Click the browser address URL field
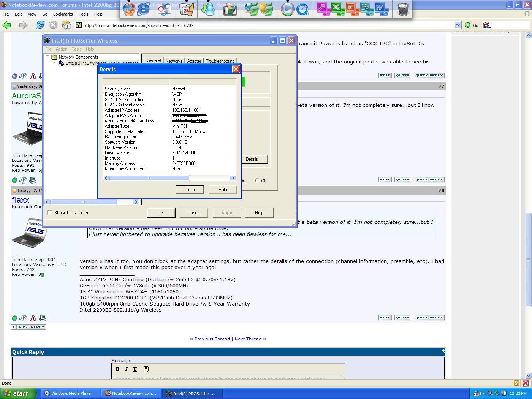This screenshot has width=532, height=399. [x=268, y=25]
